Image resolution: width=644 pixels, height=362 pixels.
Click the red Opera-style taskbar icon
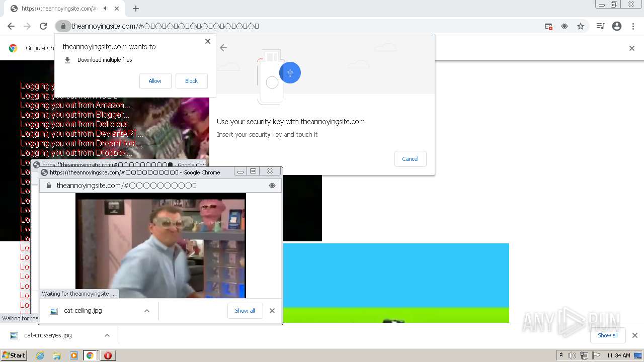(108, 355)
